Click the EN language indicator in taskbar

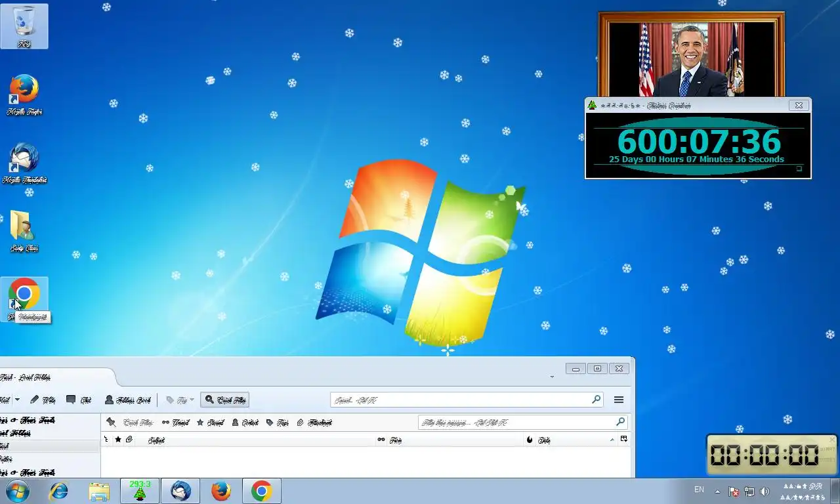pos(700,490)
